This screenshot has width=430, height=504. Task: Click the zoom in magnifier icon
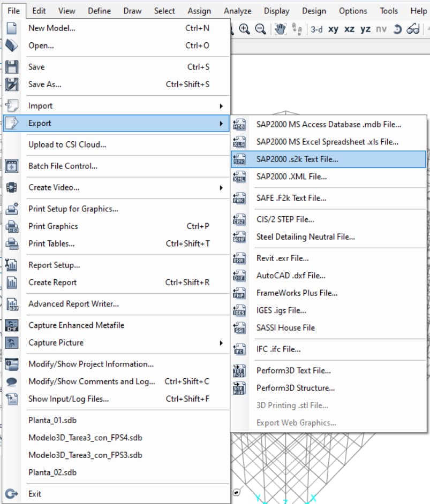point(245,29)
